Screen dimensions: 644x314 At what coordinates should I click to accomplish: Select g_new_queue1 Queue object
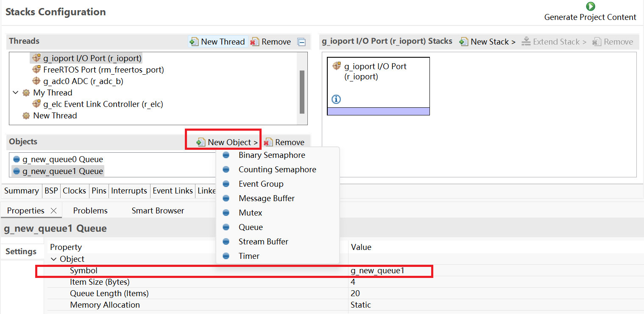[58, 171]
